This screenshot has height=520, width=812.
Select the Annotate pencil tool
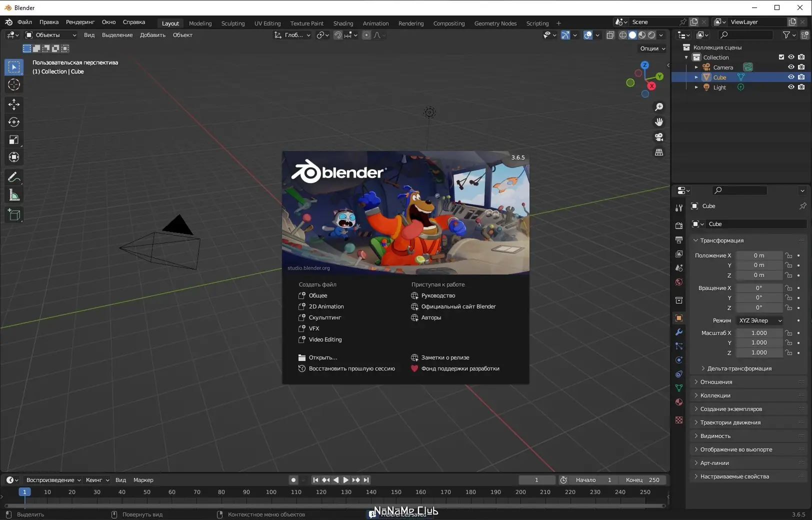coord(14,177)
